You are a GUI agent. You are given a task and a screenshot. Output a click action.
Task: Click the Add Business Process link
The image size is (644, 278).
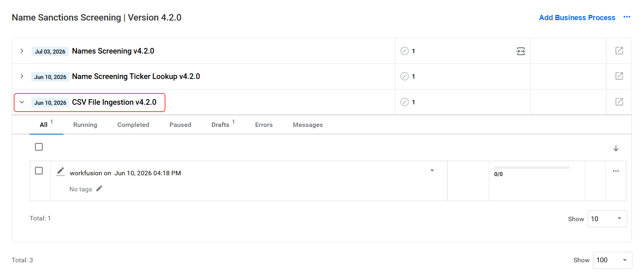click(577, 18)
